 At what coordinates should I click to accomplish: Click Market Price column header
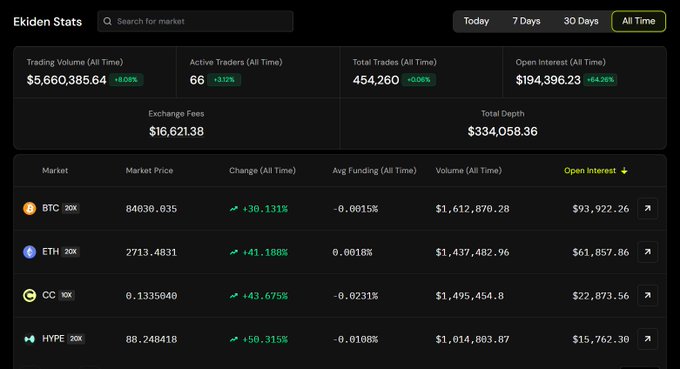point(149,171)
